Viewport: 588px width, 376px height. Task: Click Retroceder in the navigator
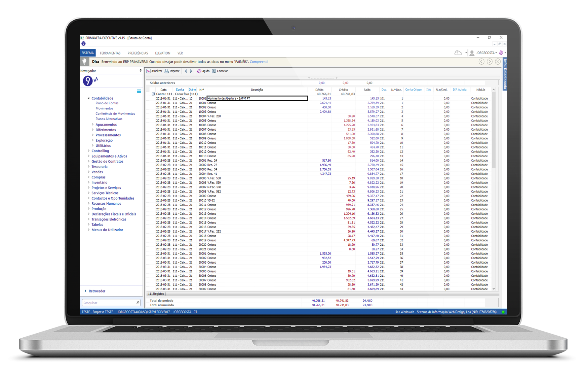pos(97,291)
